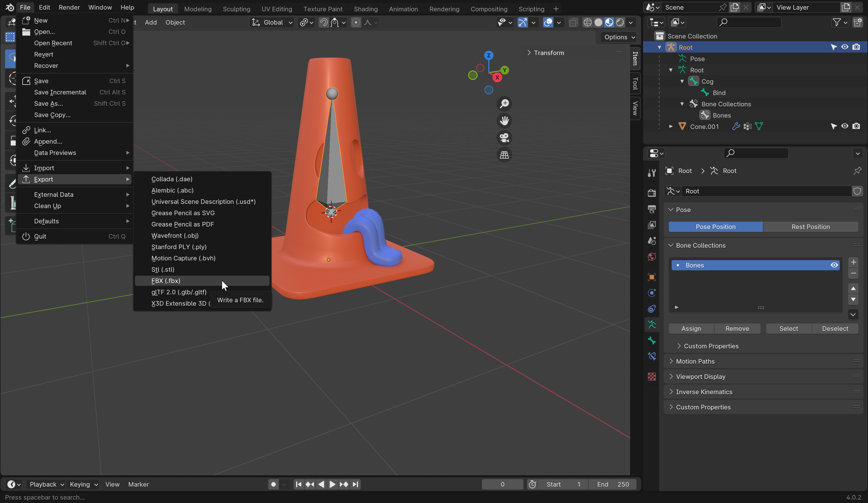Click the current frame field
The width and height of the screenshot is (868, 503).
pos(502,484)
